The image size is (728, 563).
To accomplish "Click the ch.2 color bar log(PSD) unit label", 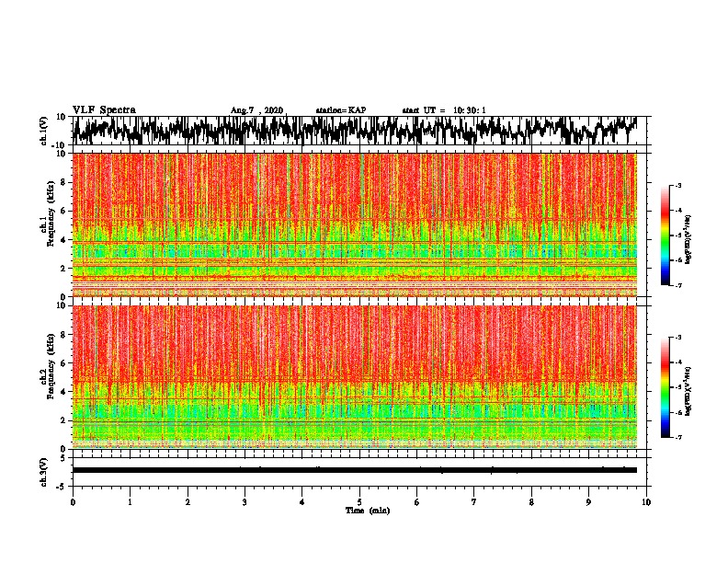I will click(688, 391).
